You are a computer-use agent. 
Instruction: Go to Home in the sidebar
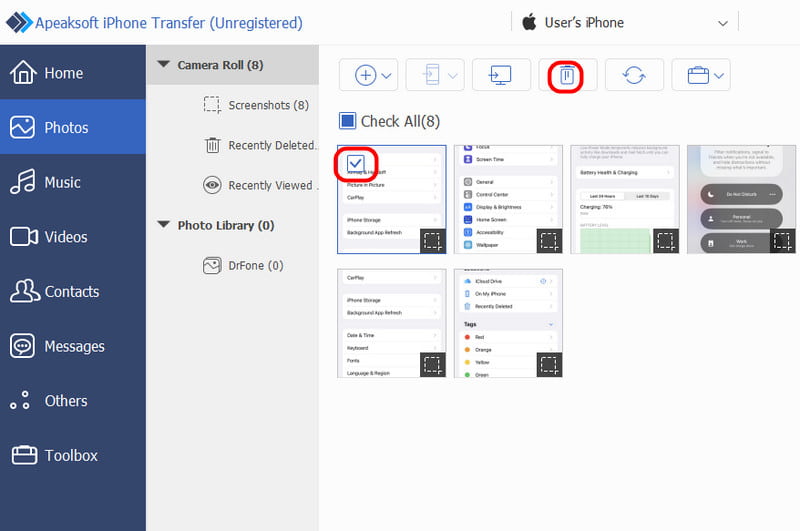click(73, 72)
